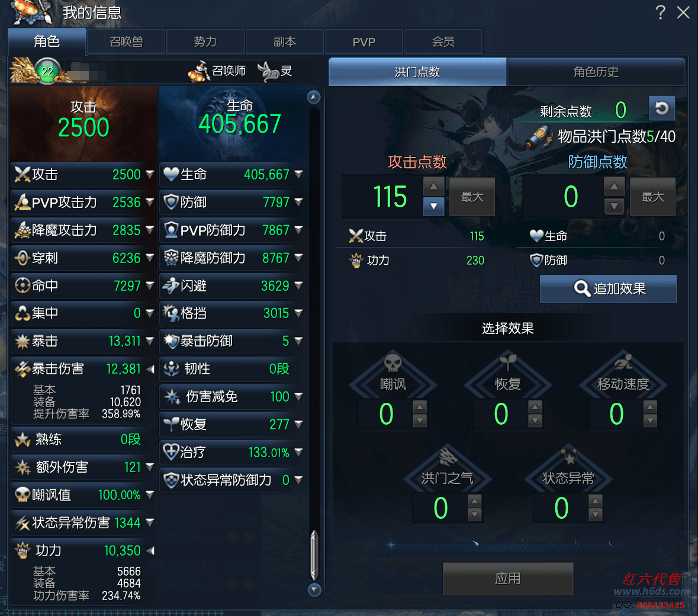Click the 最大 button for 攻击点数
Image resolution: width=698 pixels, height=616 pixels.
(472, 197)
